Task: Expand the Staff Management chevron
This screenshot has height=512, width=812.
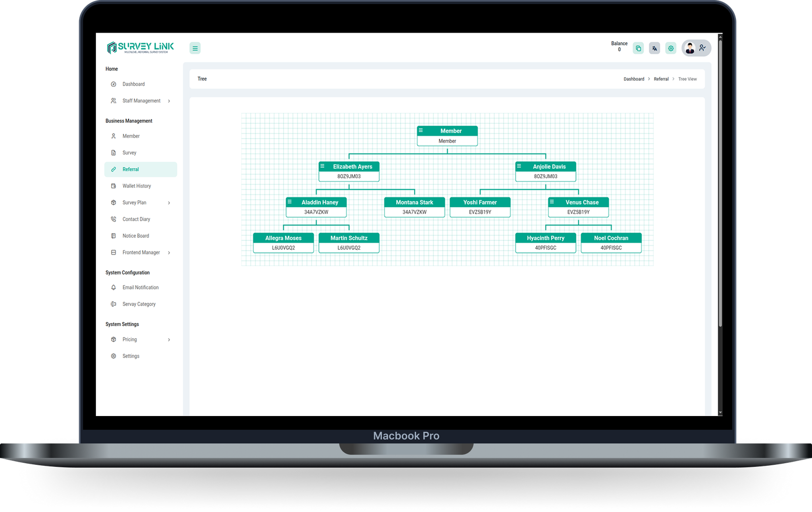Action: coord(169,101)
